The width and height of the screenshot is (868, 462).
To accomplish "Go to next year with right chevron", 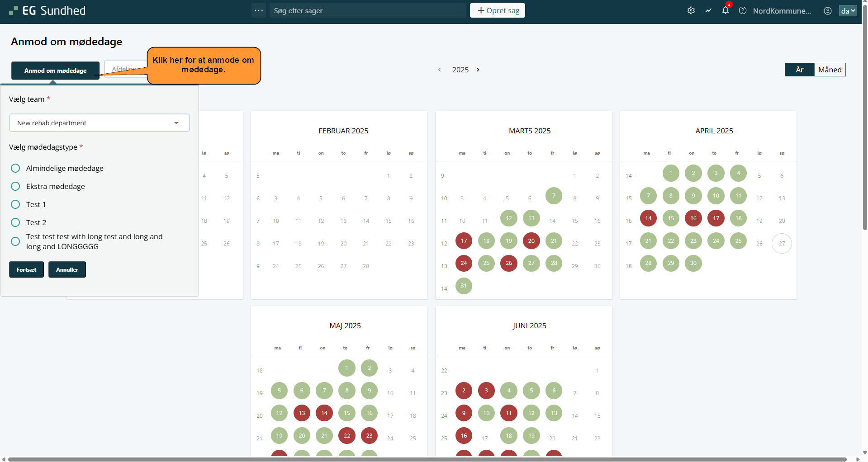I will (x=478, y=70).
